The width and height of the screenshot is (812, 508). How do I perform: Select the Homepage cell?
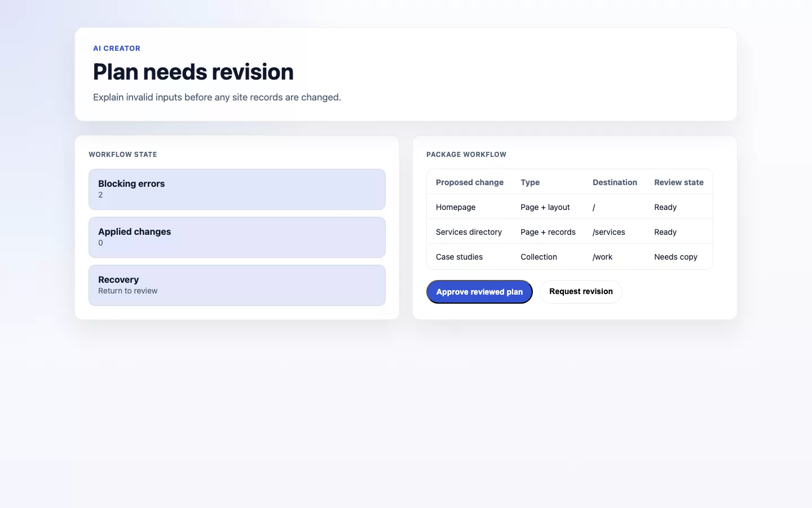456,207
